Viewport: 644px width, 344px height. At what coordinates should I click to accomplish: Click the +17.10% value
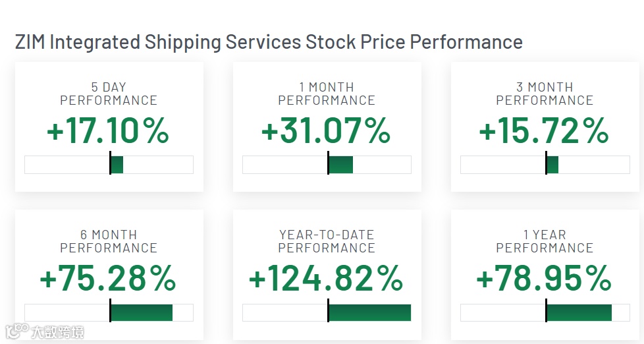pos(109,130)
